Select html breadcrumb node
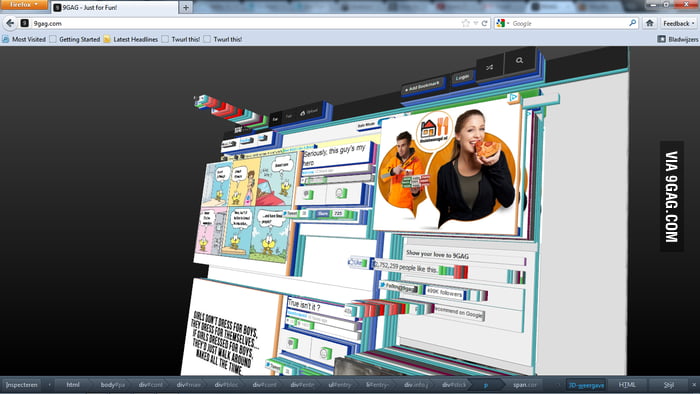Image resolution: width=700 pixels, height=394 pixels. pos(73,385)
